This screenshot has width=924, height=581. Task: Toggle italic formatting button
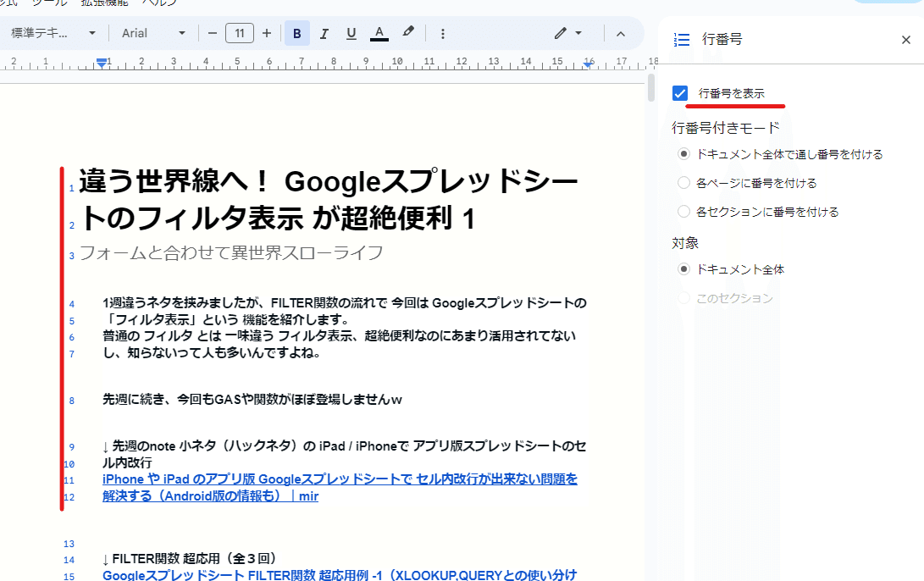[x=324, y=34]
